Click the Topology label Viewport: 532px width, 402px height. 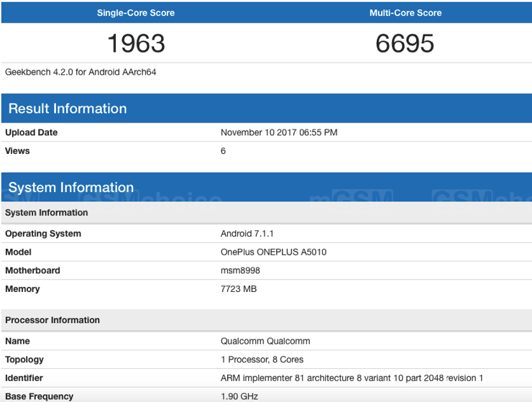pyautogui.click(x=24, y=360)
